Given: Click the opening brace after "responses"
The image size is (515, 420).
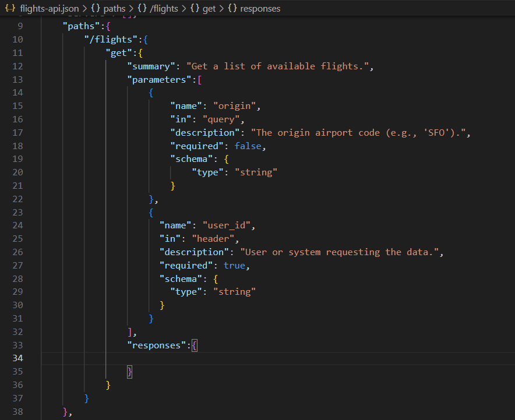Looking at the screenshot, I should coord(195,345).
